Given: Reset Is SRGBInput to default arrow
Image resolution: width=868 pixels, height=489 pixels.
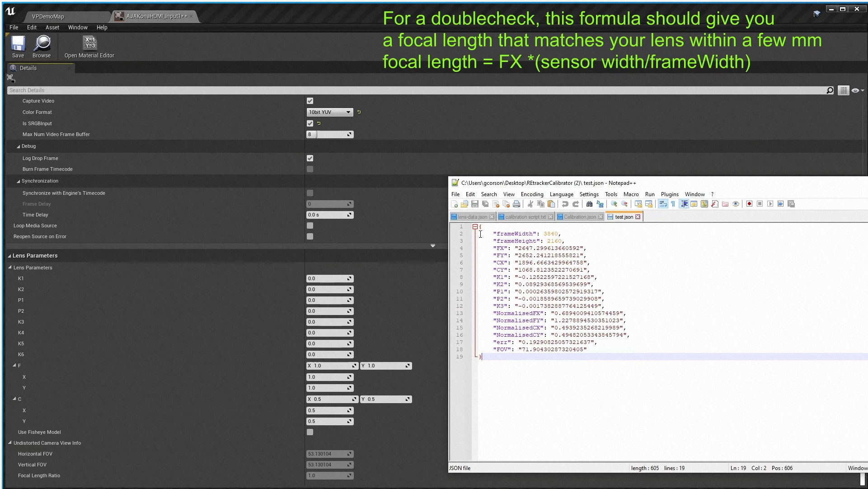Looking at the screenshot, I should point(319,123).
